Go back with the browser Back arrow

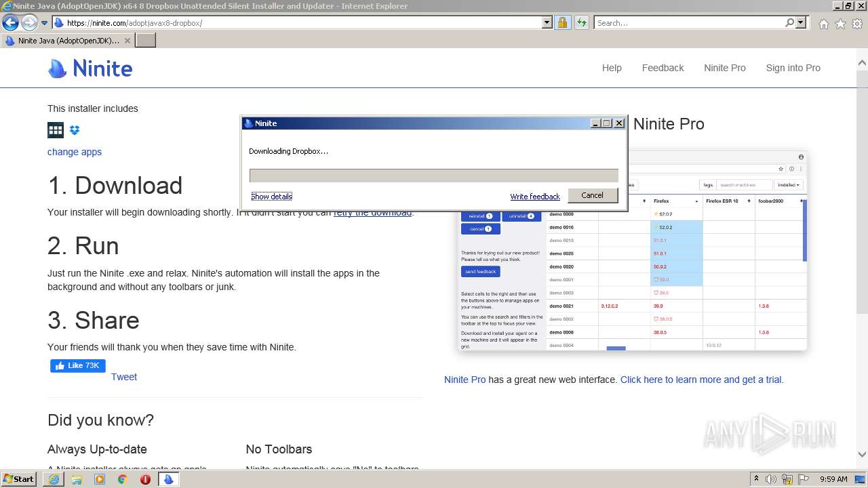(x=10, y=22)
